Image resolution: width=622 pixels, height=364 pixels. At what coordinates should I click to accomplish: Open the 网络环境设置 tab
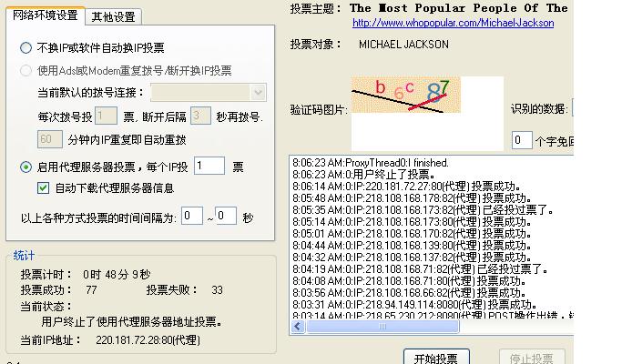click(45, 16)
